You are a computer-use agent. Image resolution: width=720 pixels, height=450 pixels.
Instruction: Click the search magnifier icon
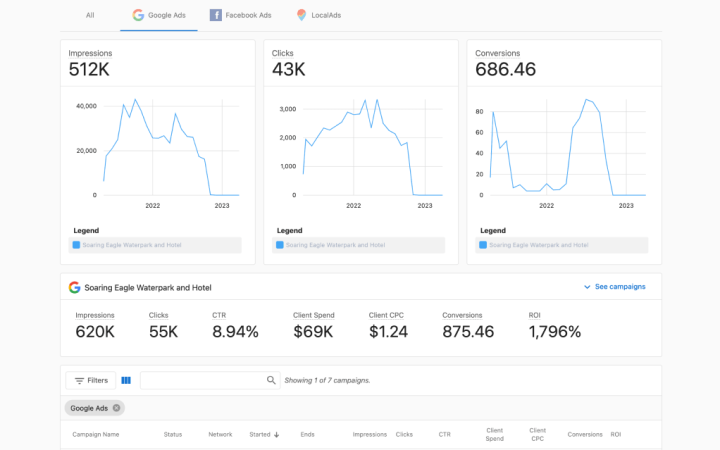[271, 380]
